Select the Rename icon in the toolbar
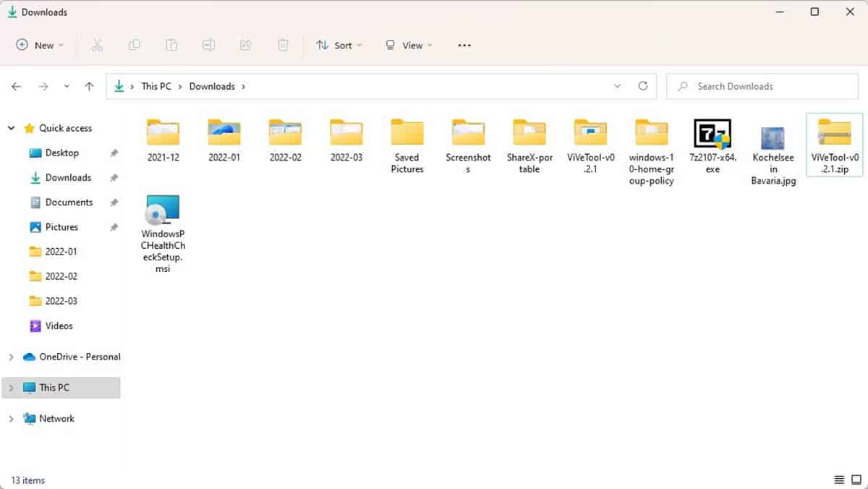Screen dimensions: 868x489 (208, 45)
